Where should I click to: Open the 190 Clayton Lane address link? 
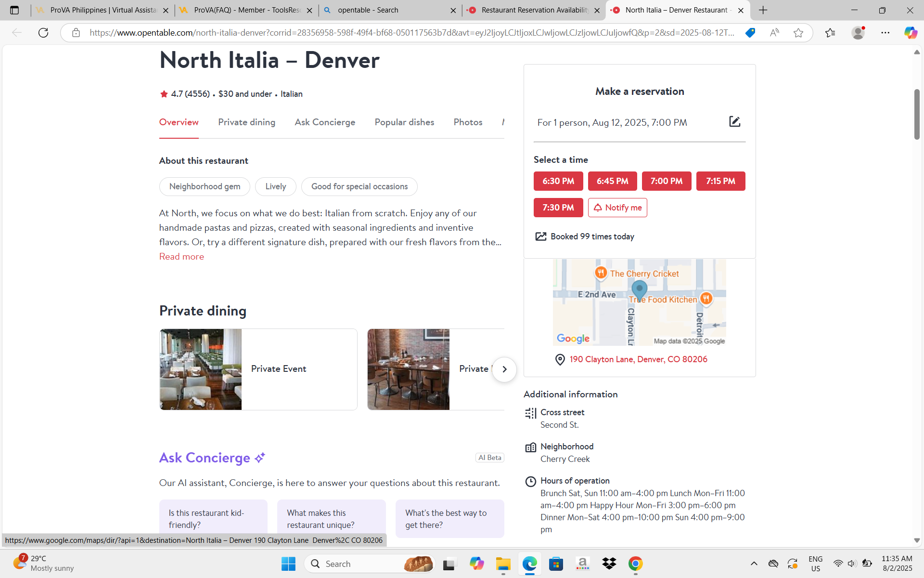[638, 359]
